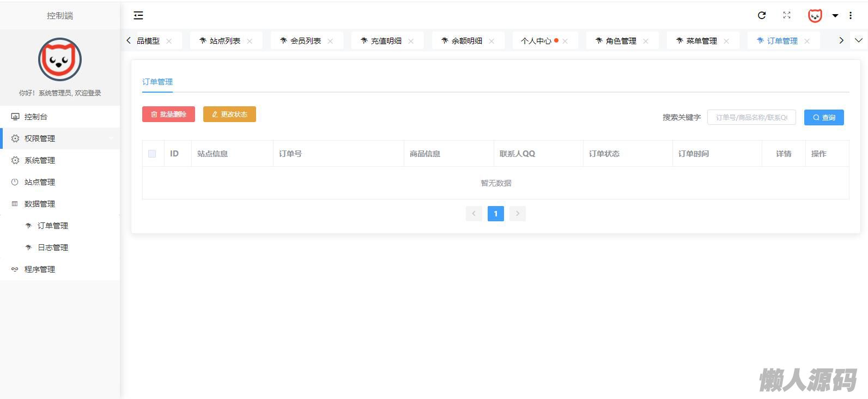
Task: Collapse the sidebar with the menu fold icon
Action: click(138, 16)
